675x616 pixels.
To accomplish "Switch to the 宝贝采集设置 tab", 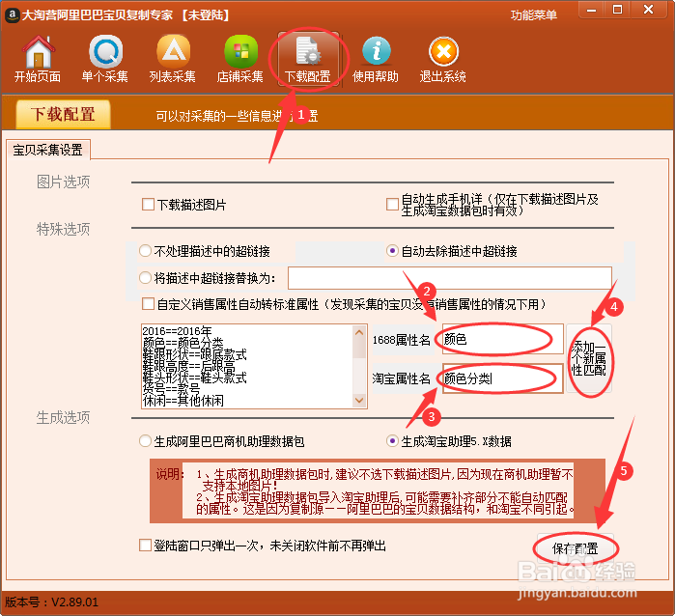I will (47, 150).
